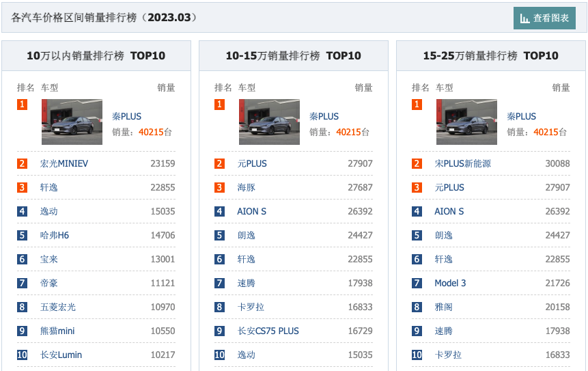This screenshot has width=588, height=371.
Task: Click 10万以内销量排行榜 TOP10 heading
Action: pyautogui.click(x=96, y=56)
